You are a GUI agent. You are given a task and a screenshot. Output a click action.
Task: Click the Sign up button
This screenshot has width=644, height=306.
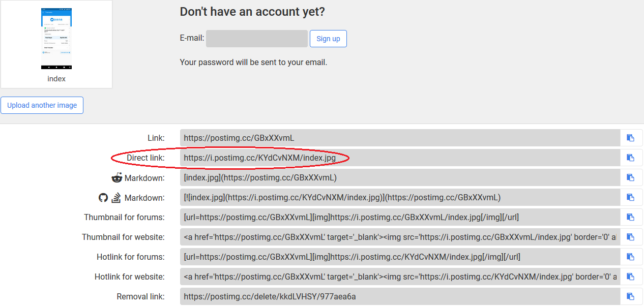328,39
